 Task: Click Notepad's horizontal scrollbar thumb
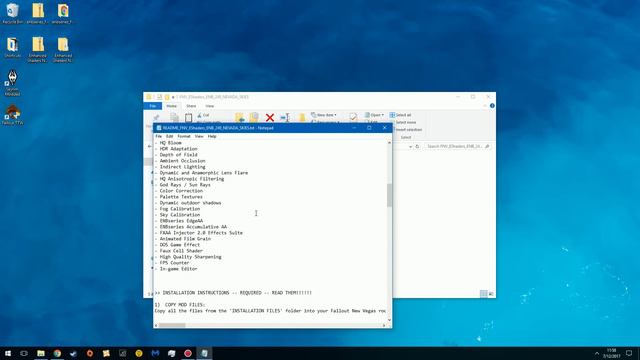[x=172, y=325]
